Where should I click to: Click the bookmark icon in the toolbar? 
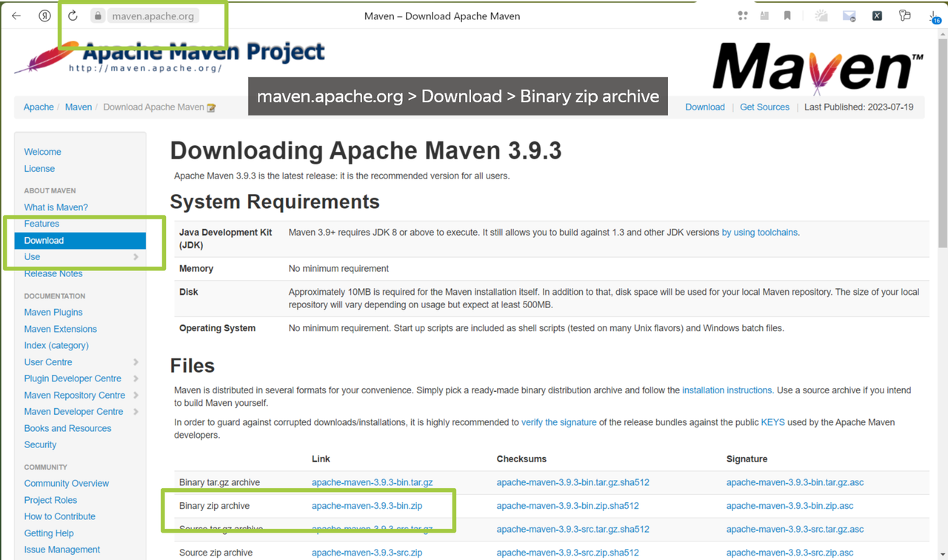coord(787,15)
